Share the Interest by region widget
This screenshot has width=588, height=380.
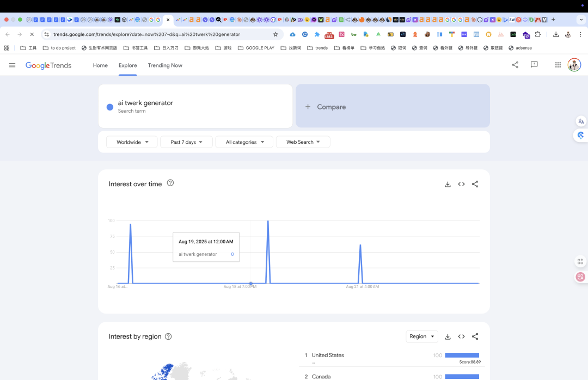(x=475, y=336)
